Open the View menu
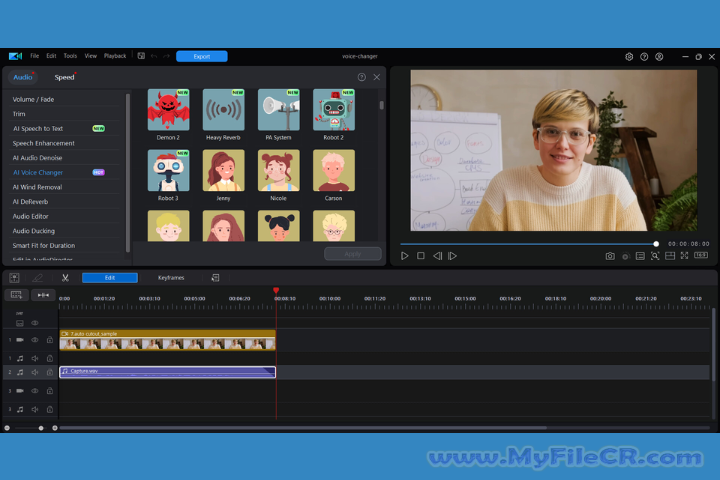 tap(90, 56)
